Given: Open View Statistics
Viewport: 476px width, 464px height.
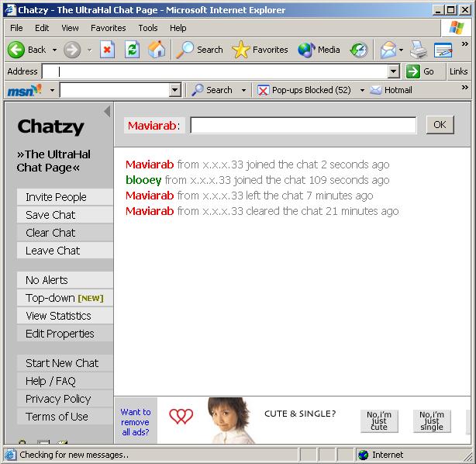Looking at the screenshot, I should click(x=65, y=316).
